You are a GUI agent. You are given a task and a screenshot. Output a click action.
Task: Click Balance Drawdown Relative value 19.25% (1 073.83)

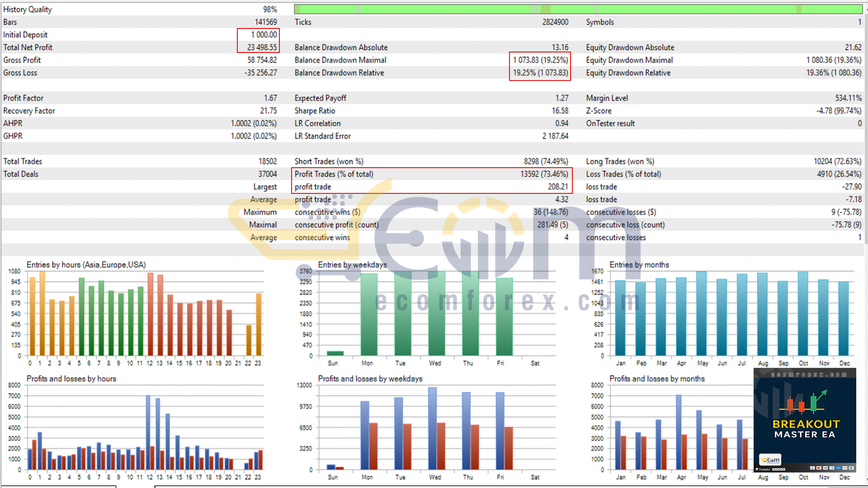tap(541, 73)
